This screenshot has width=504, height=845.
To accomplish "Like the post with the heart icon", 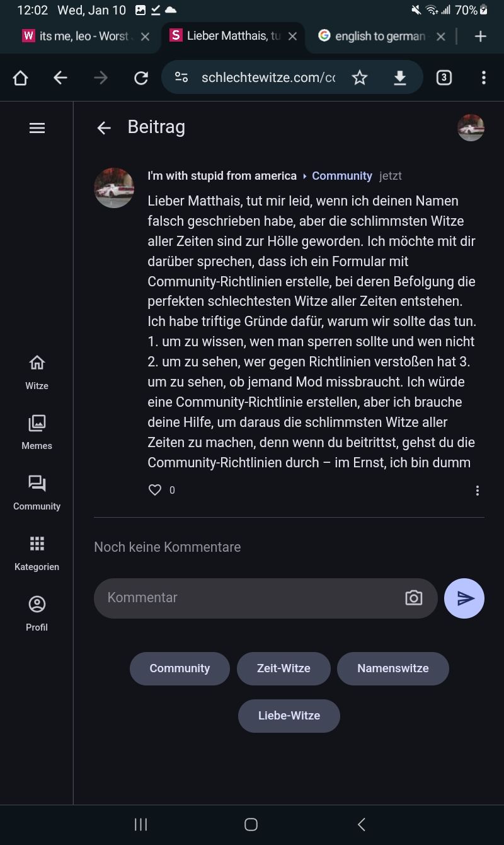I will pyautogui.click(x=155, y=490).
